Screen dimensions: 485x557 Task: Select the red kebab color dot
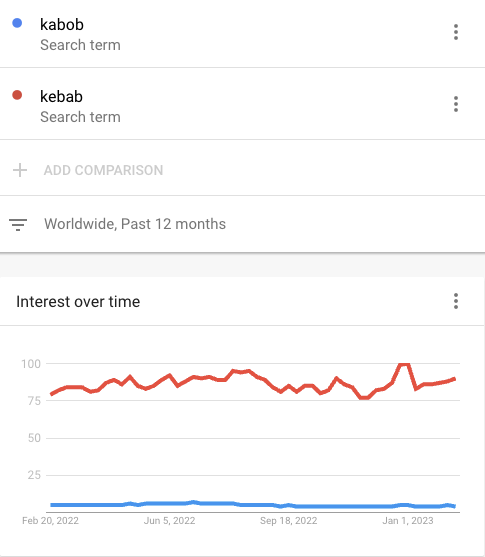[x=17, y=95]
